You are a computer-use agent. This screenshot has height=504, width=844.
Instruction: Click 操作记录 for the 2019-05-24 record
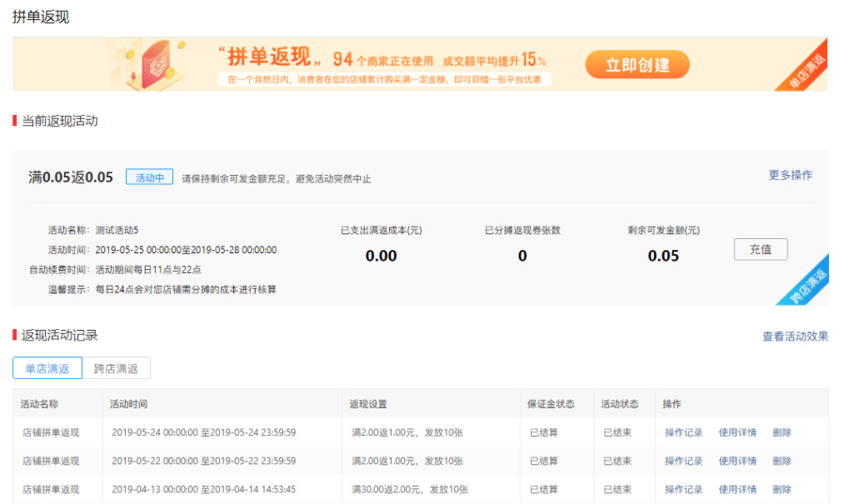[683, 432]
